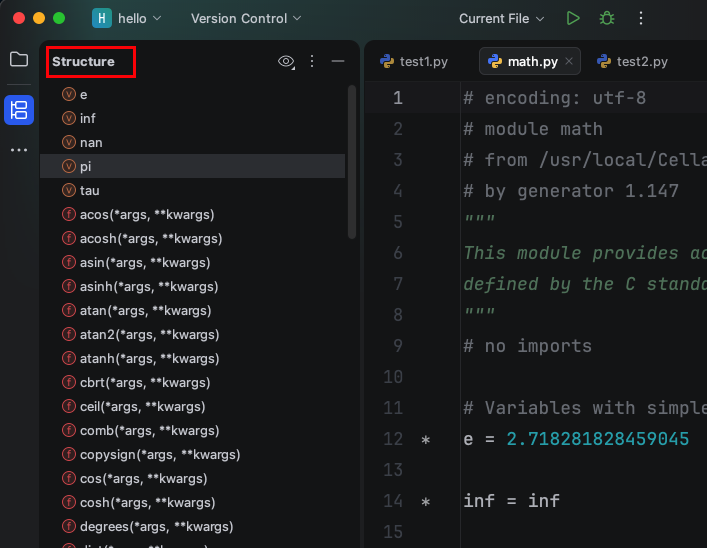Image resolution: width=707 pixels, height=548 pixels.
Task: Click gutter asterisk marker on line 12
Action: pyautogui.click(x=426, y=440)
